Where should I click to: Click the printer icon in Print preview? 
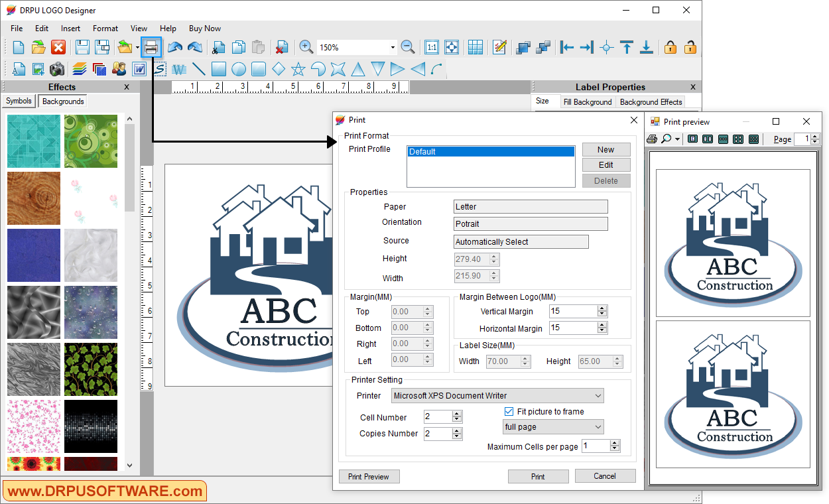(652, 139)
